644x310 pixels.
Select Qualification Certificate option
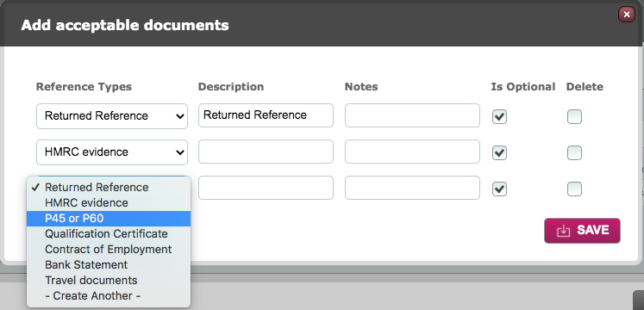click(109, 234)
